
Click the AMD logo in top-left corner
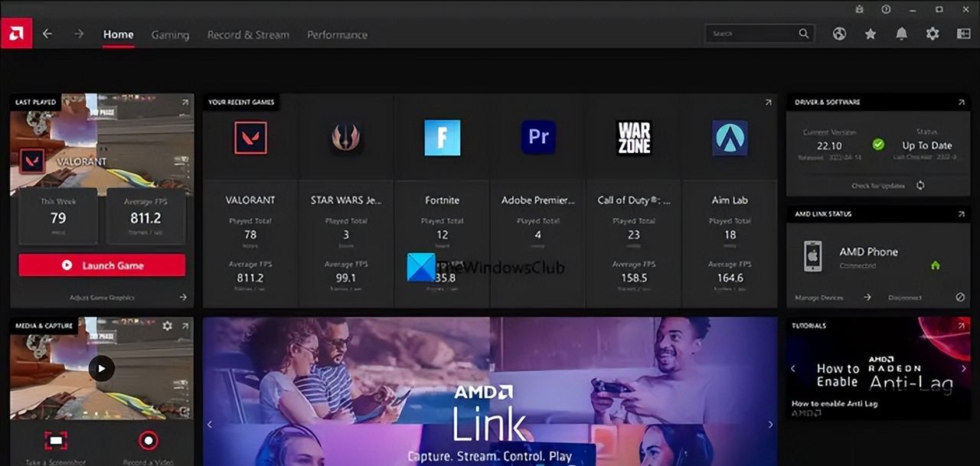16,34
